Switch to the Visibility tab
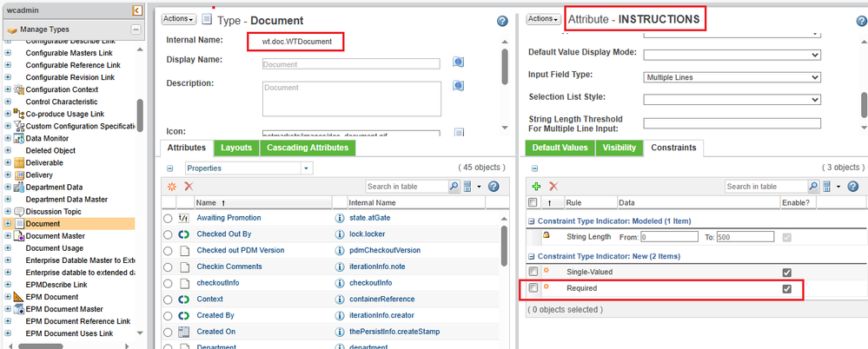The height and width of the screenshot is (349, 868). (620, 148)
